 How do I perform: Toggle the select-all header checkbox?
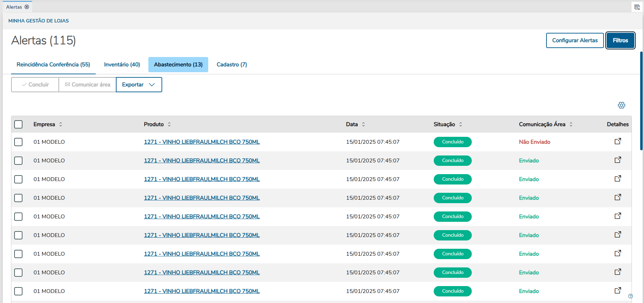pyautogui.click(x=18, y=124)
